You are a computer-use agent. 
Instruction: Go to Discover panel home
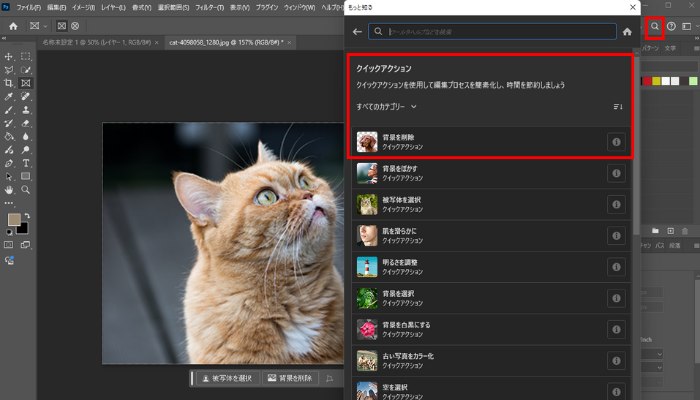coord(627,32)
